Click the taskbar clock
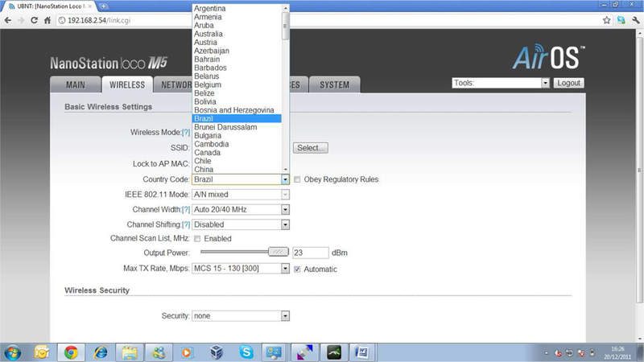Viewport: 644px width, 362px height. point(617,353)
